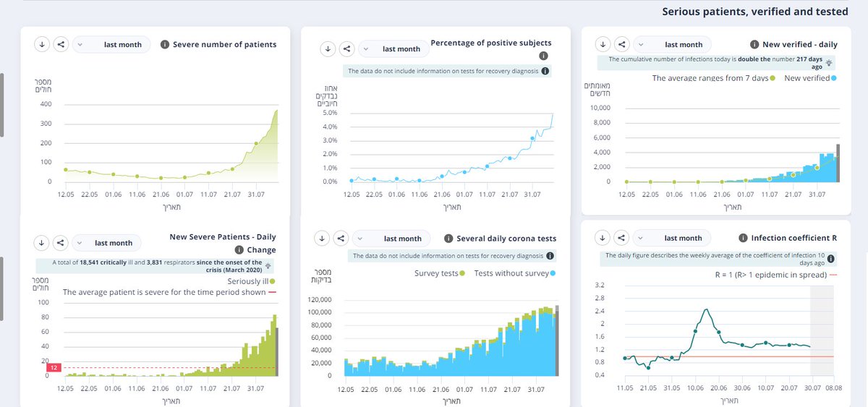Download the Percentage of positive subjects chart
The height and width of the screenshot is (407, 868).
pos(328,48)
